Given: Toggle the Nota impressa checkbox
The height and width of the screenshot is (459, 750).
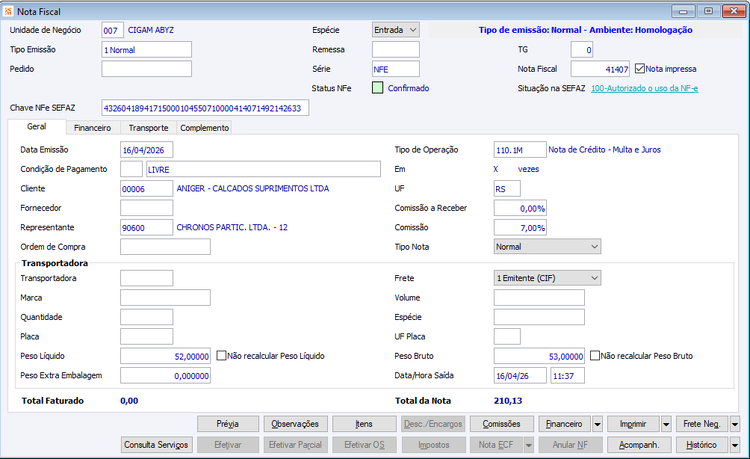Looking at the screenshot, I should click(x=640, y=69).
